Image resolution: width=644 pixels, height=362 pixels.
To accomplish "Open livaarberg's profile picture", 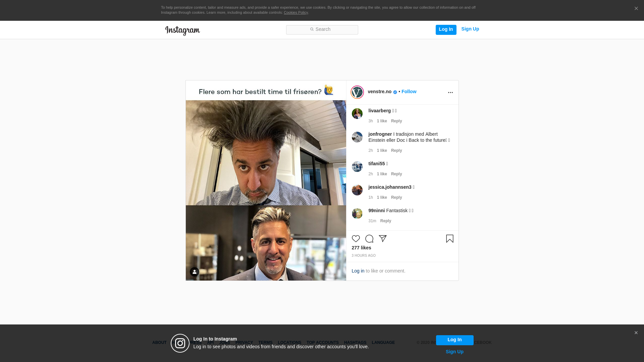I will 357,114.
